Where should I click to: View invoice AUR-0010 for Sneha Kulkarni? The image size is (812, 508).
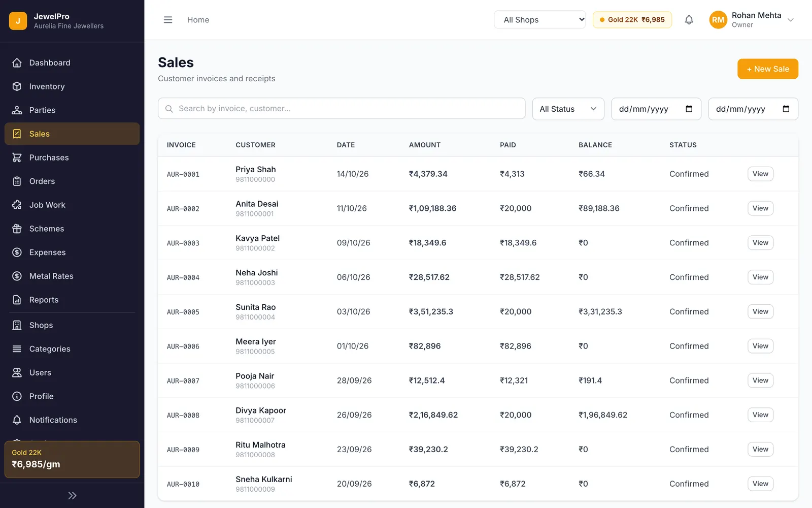point(760,484)
